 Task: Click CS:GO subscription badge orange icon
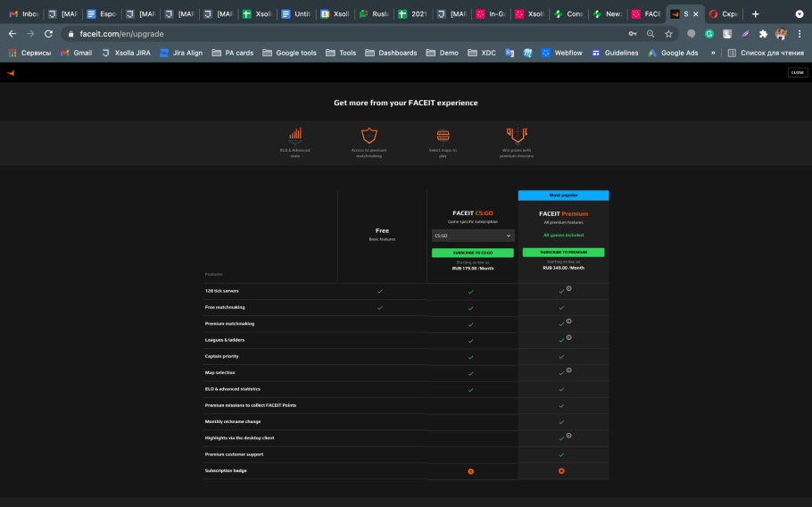click(470, 471)
